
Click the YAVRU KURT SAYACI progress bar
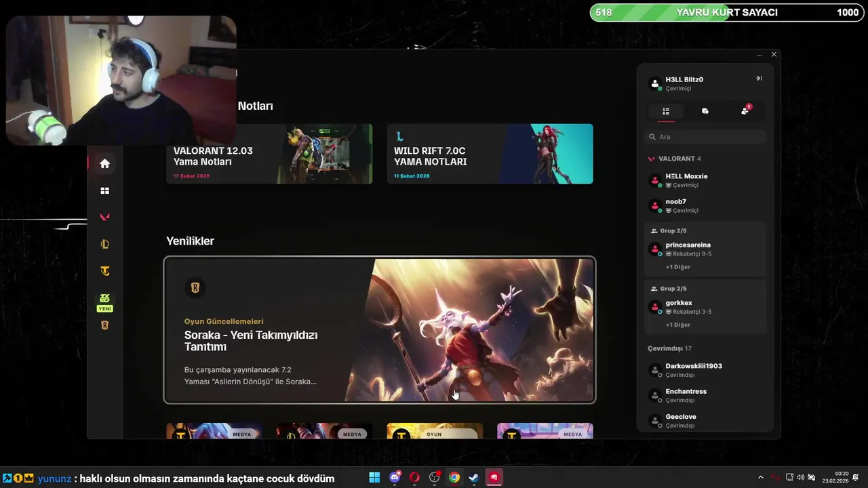pyautogui.click(x=727, y=12)
